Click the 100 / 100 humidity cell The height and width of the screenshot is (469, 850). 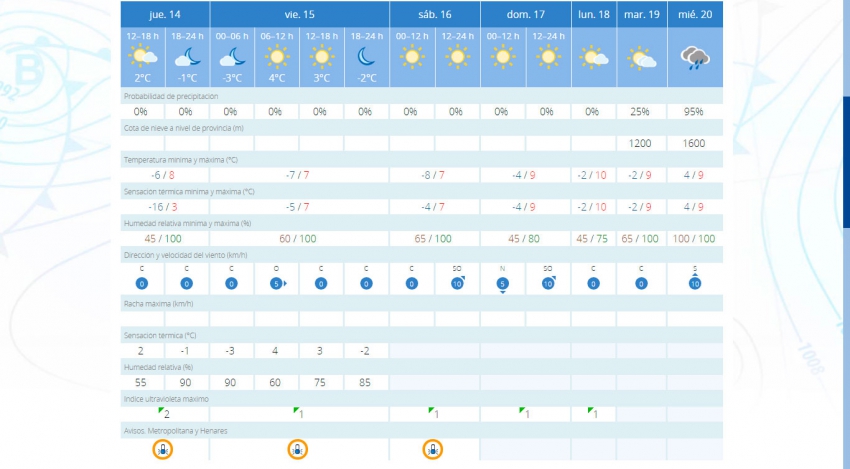point(694,239)
